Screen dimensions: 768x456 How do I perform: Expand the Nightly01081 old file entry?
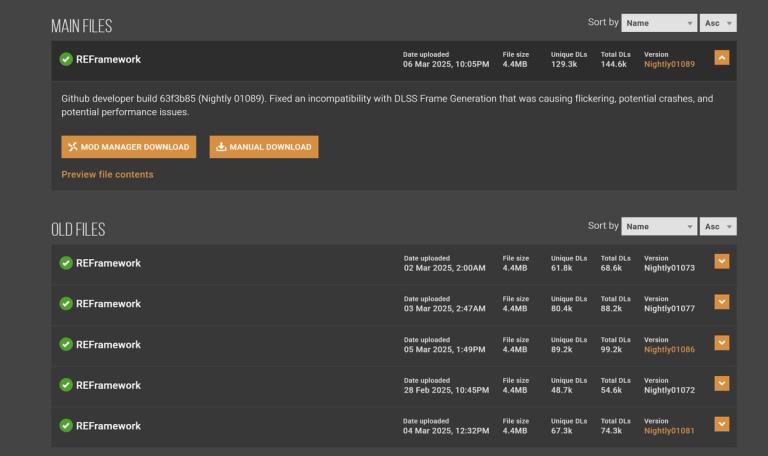[721, 424]
